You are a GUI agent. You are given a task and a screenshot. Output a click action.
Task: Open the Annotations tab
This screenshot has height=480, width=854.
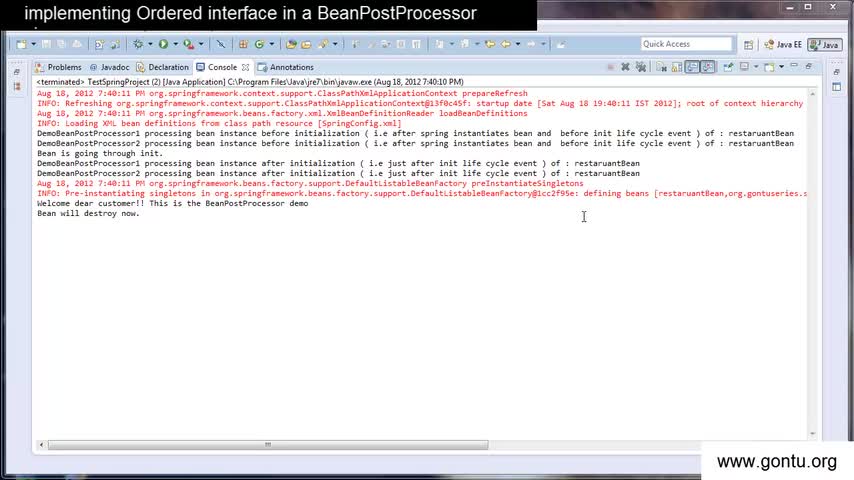[286, 67]
